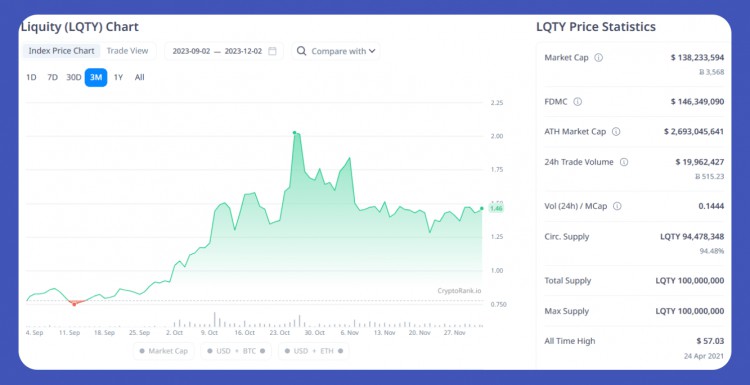The height and width of the screenshot is (385, 750).
Task: Show Market Cap info tooltip icon
Action: (x=598, y=58)
